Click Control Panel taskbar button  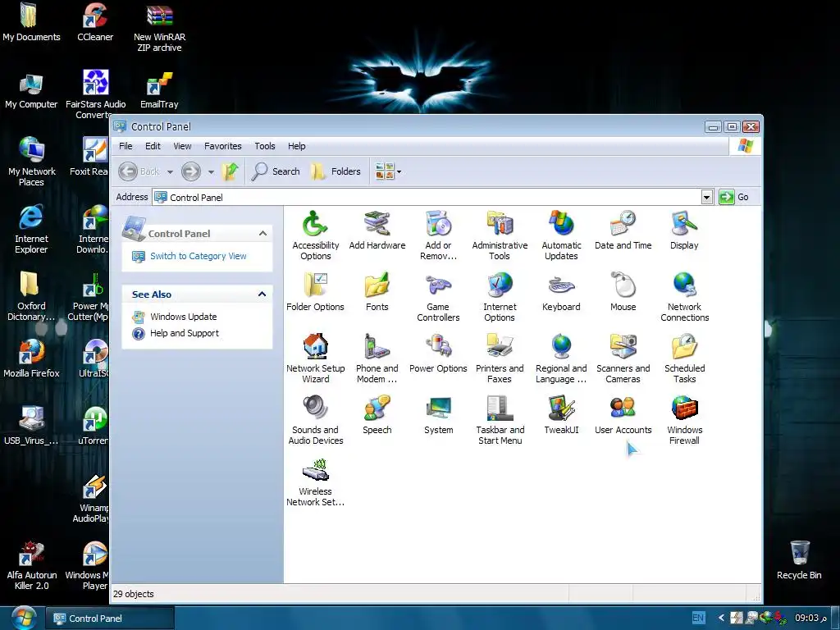point(111,619)
